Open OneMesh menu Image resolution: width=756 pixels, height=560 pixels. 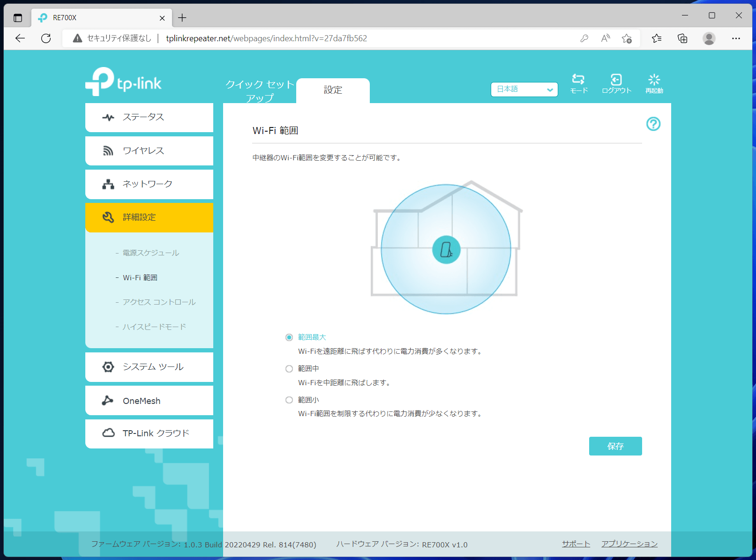[x=149, y=401]
